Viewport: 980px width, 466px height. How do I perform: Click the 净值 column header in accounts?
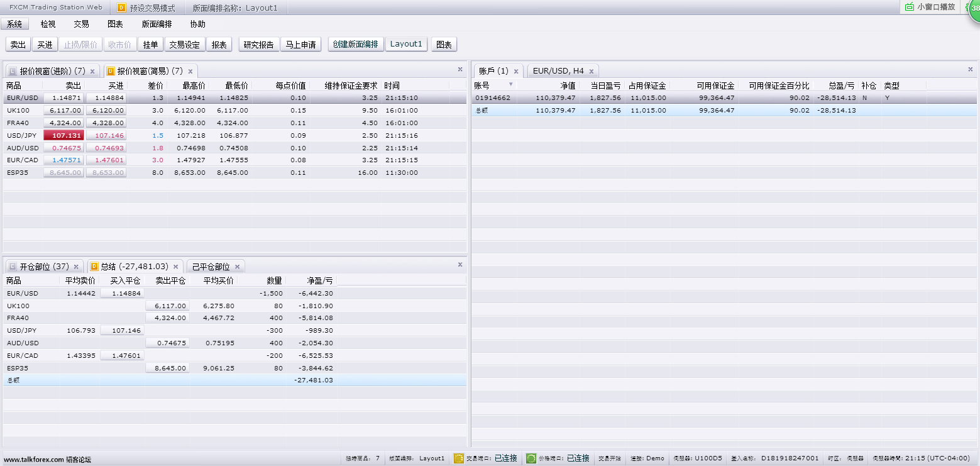[x=548, y=86]
